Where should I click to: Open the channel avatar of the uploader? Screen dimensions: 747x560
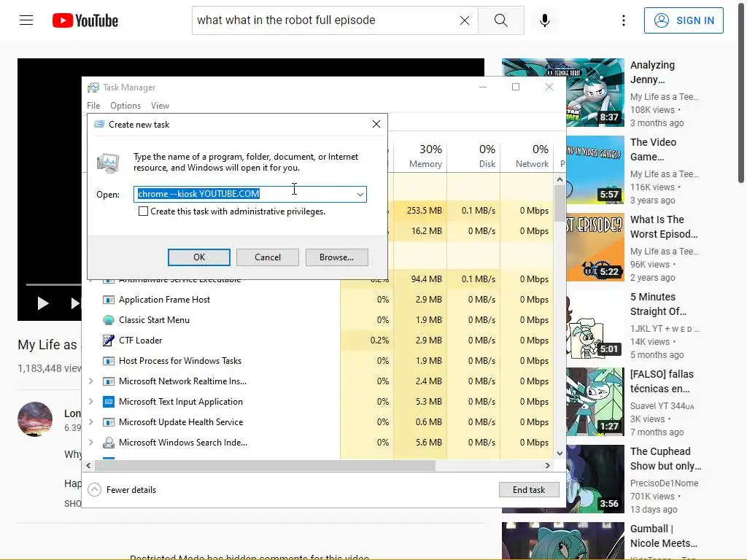[x=35, y=419]
